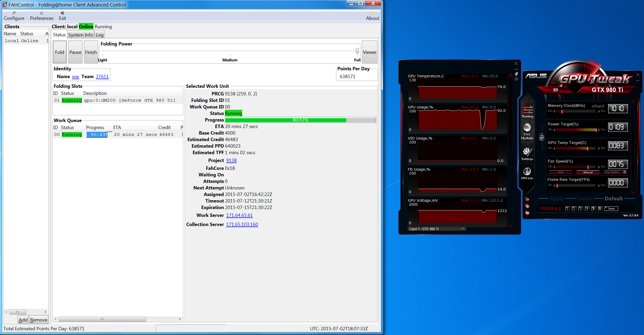Click the red hexagon icon above the profile row
This screenshot has width=644, height=335.
(x=527, y=206)
